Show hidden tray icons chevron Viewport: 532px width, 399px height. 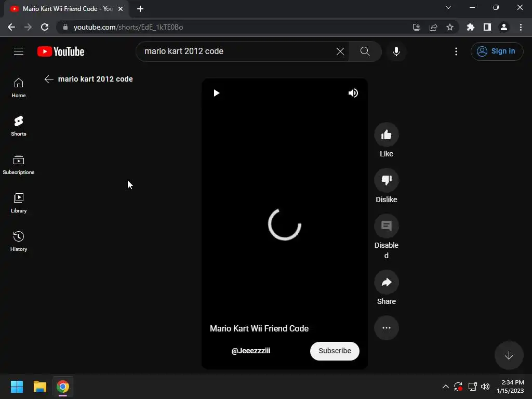click(445, 387)
